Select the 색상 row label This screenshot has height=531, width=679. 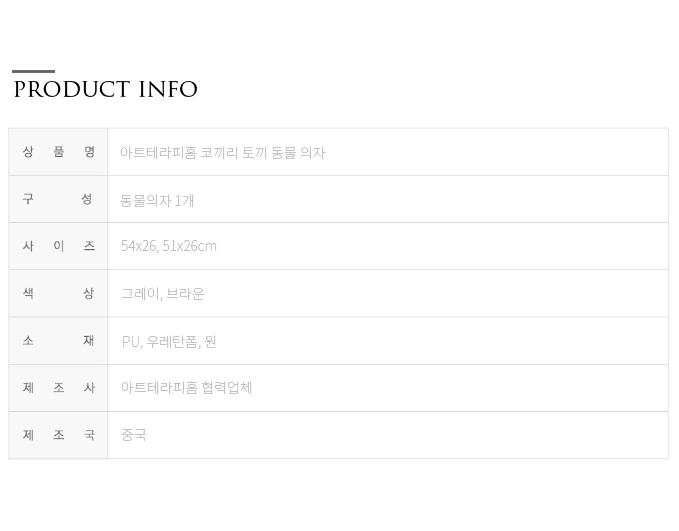pyautogui.click(x=58, y=293)
